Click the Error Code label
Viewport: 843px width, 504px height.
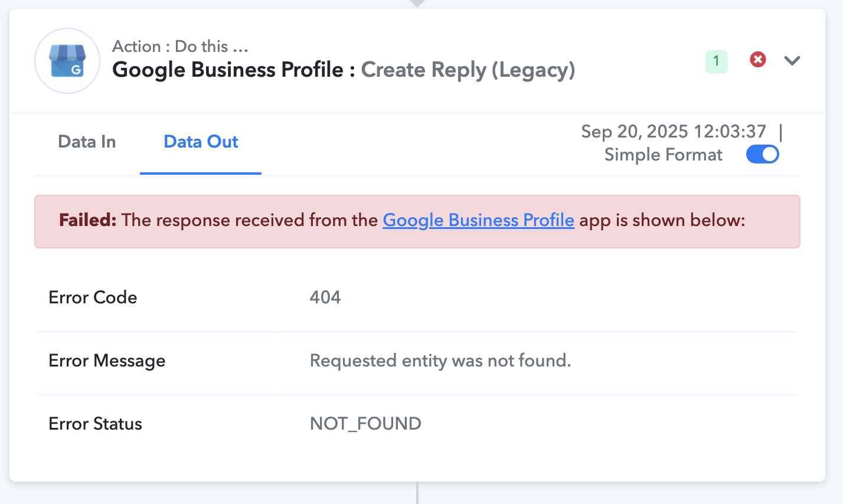point(93,297)
